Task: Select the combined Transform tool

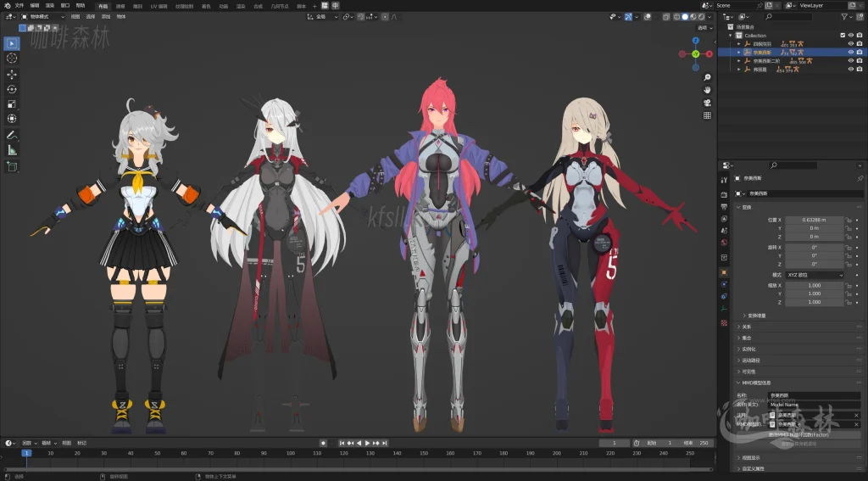Action: pos(11,118)
